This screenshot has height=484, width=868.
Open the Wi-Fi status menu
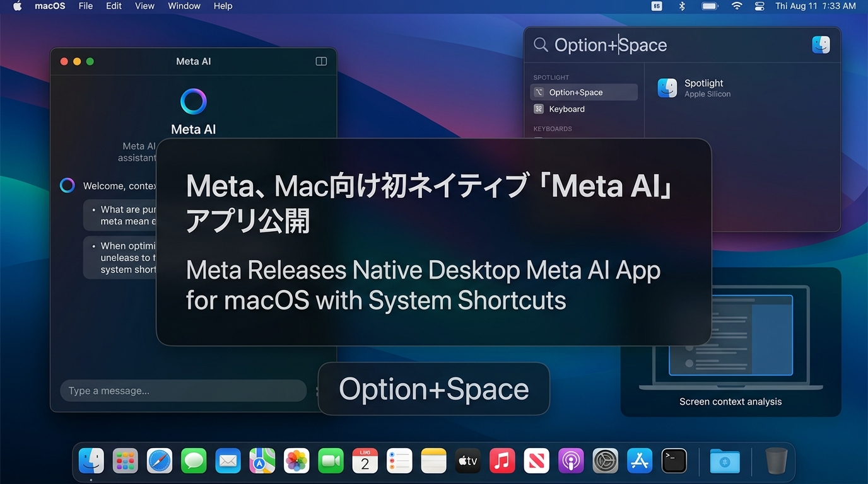click(737, 6)
